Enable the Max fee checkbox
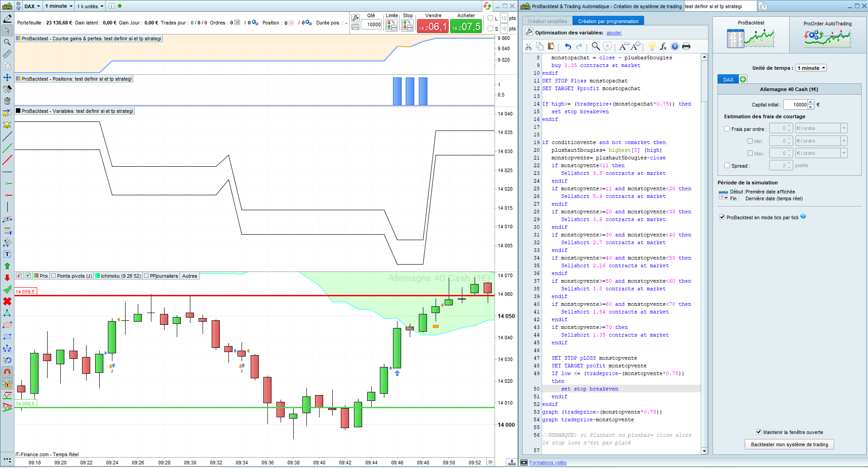The width and height of the screenshot is (868, 468). tap(750, 153)
